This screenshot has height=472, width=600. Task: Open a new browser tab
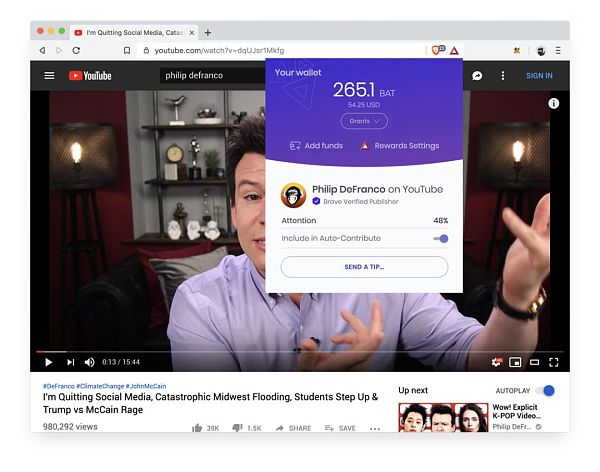click(208, 32)
